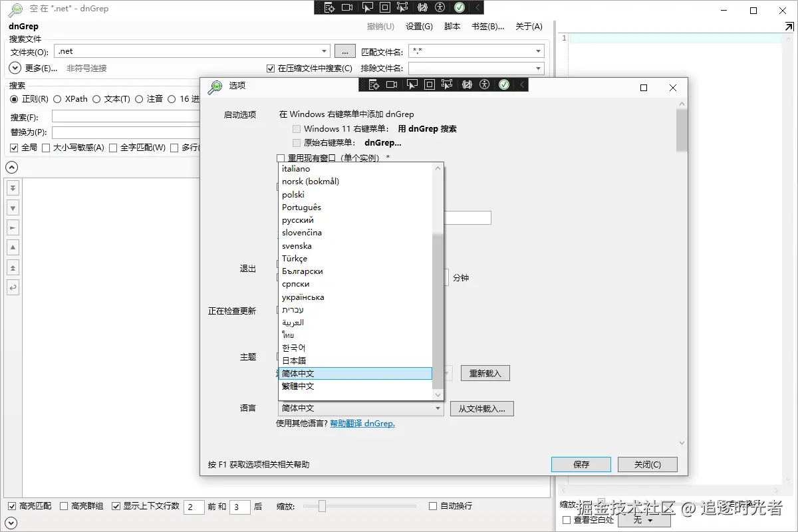This screenshot has width=798, height=532.
Task: Open the 文件夹 folder combo box dropdown
Action: point(325,51)
